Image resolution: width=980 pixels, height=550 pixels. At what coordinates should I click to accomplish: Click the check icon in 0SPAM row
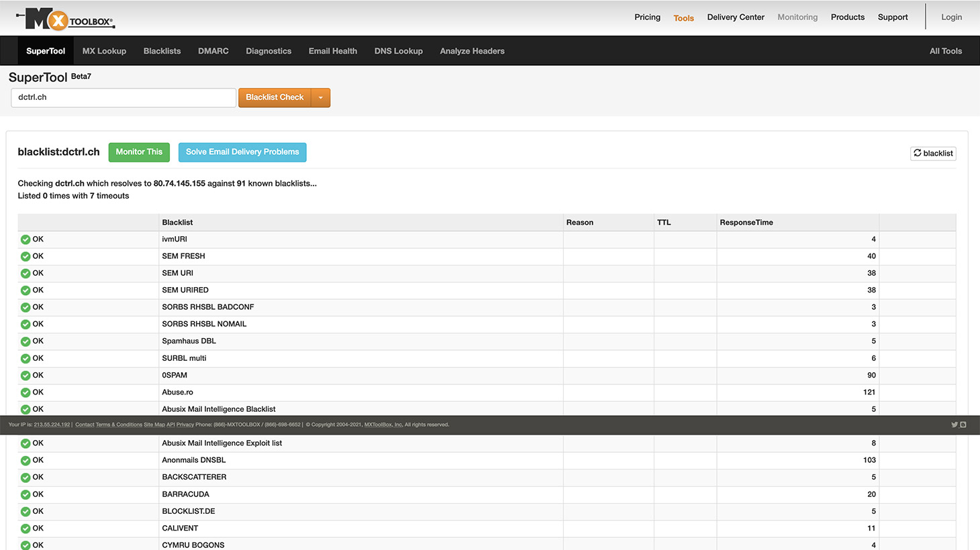tap(26, 376)
